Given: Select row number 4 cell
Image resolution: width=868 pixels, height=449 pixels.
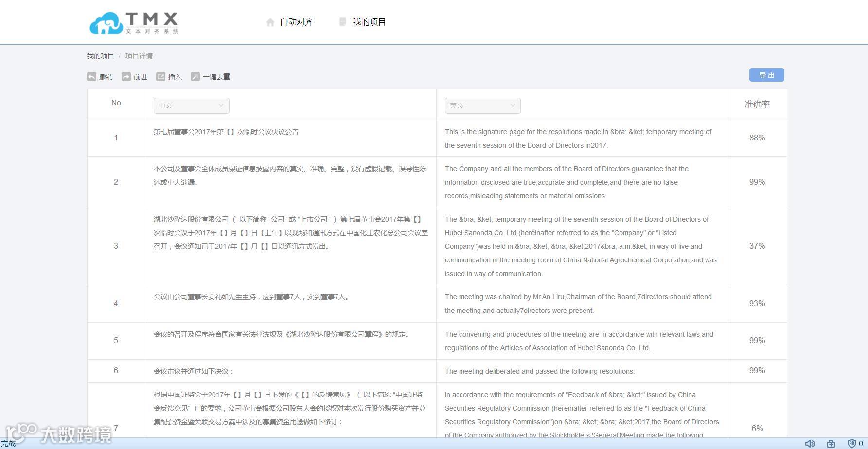Looking at the screenshot, I should [x=116, y=303].
